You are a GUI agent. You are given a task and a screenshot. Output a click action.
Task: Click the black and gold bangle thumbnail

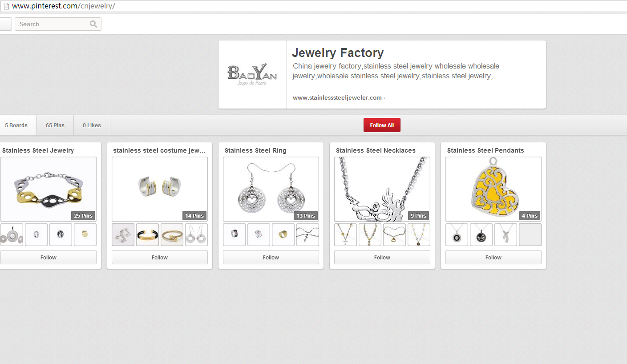(147, 235)
